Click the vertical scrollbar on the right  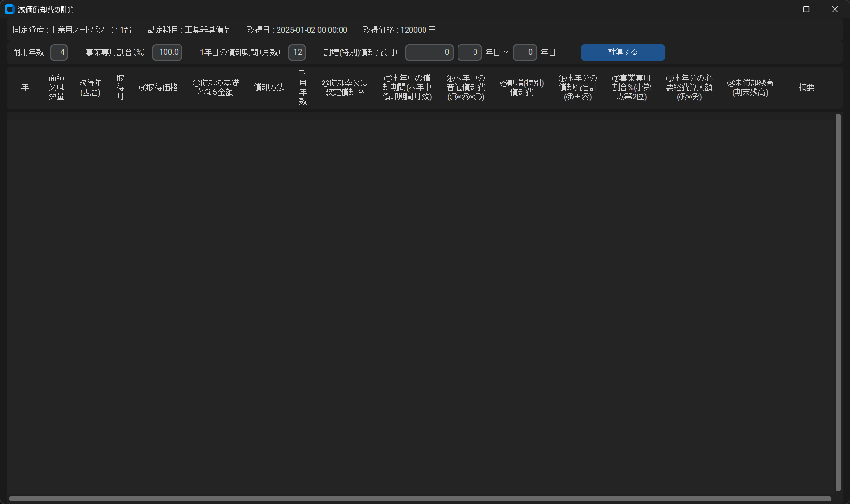[838, 301]
